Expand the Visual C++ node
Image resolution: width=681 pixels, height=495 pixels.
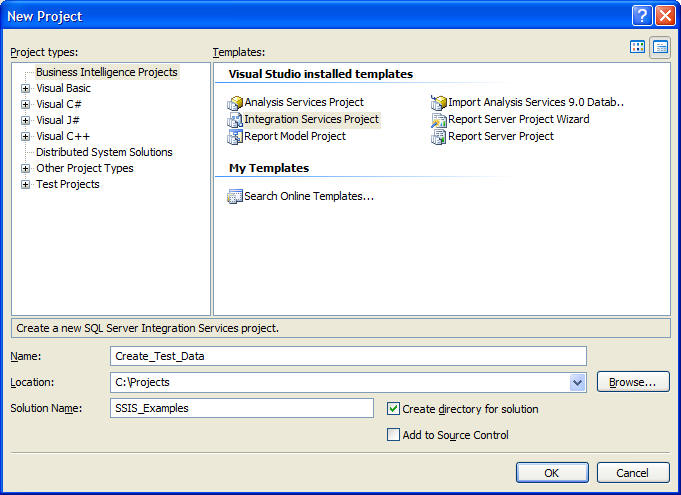26,137
